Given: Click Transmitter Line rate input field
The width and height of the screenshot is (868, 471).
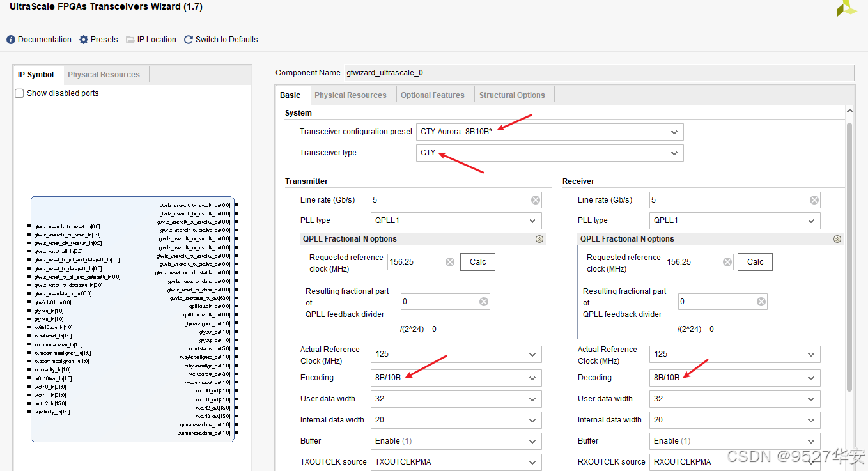Looking at the screenshot, I should 456,200.
